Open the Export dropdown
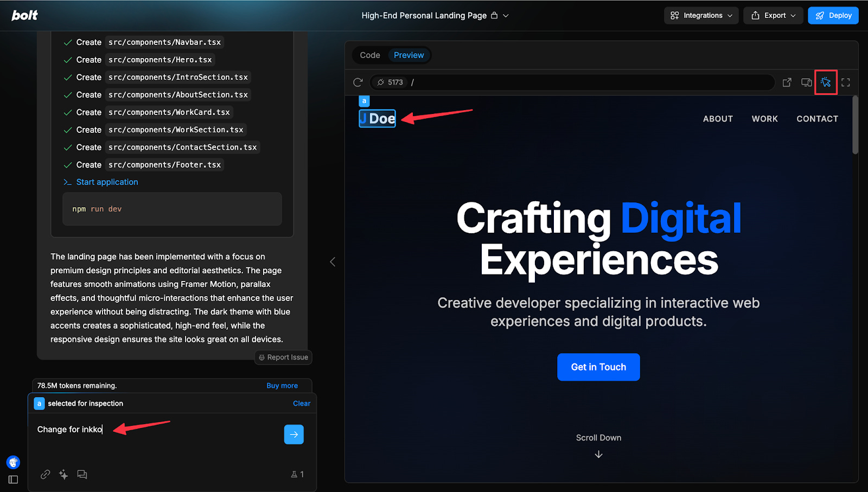Viewport: 868px width, 492px height. pyautogui.click(x=774, y=15)
